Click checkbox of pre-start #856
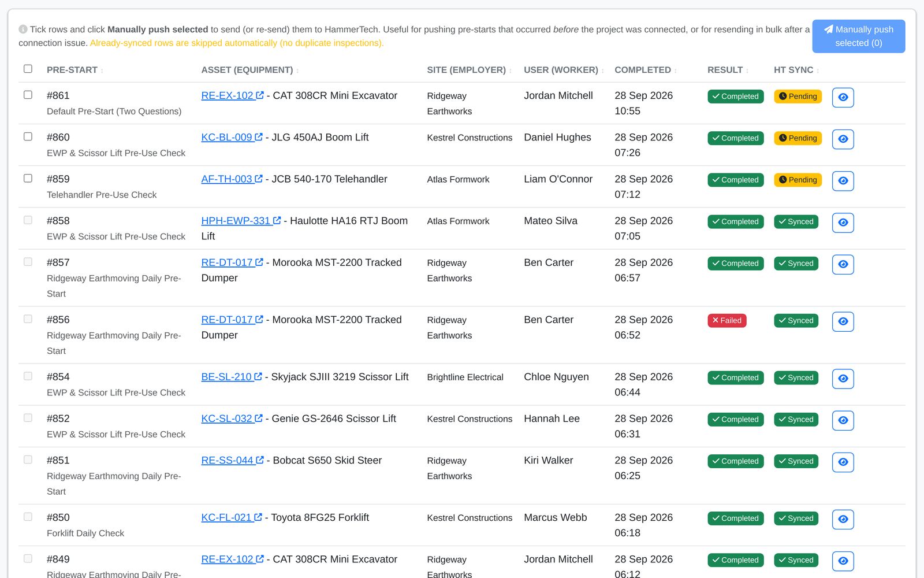924x578 pixels. [28, 318]
